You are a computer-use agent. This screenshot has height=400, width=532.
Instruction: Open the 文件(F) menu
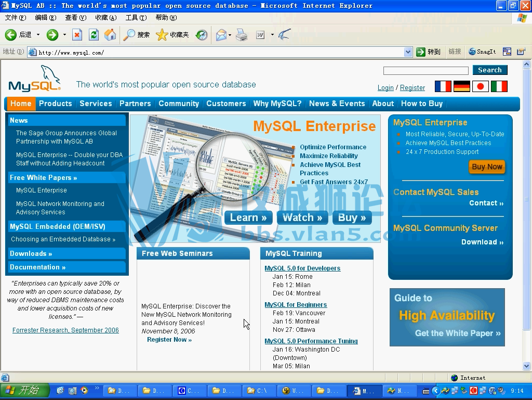click(16, 18)
